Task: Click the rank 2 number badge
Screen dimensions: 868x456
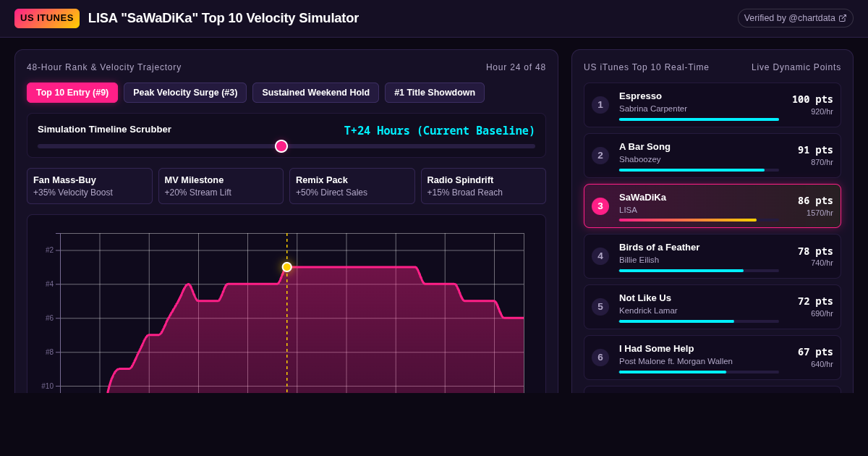Action: pyautogui.click(x=600, y=156)
